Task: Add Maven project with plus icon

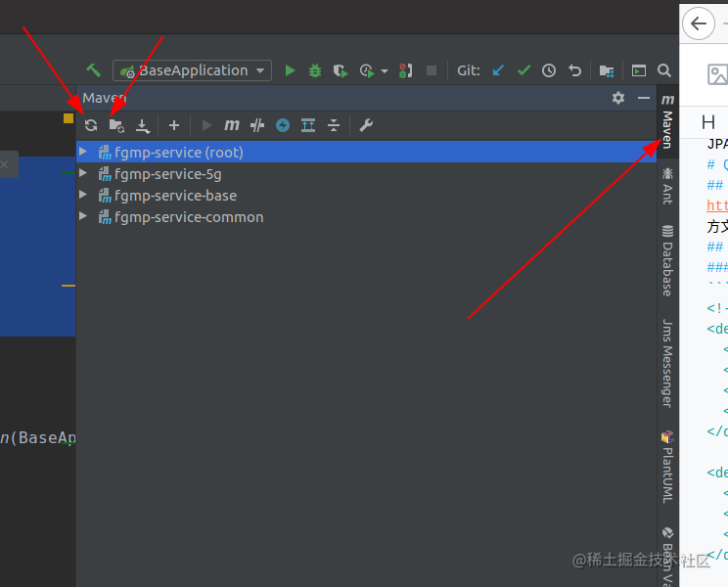Action: pyautogui.click(x=174, y=125)
